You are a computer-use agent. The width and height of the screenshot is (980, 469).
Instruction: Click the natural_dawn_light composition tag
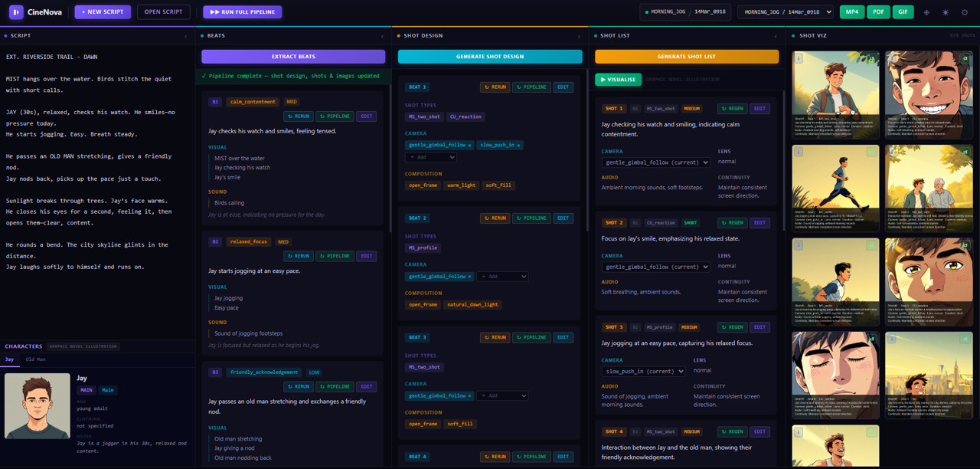tap(473, 304)
